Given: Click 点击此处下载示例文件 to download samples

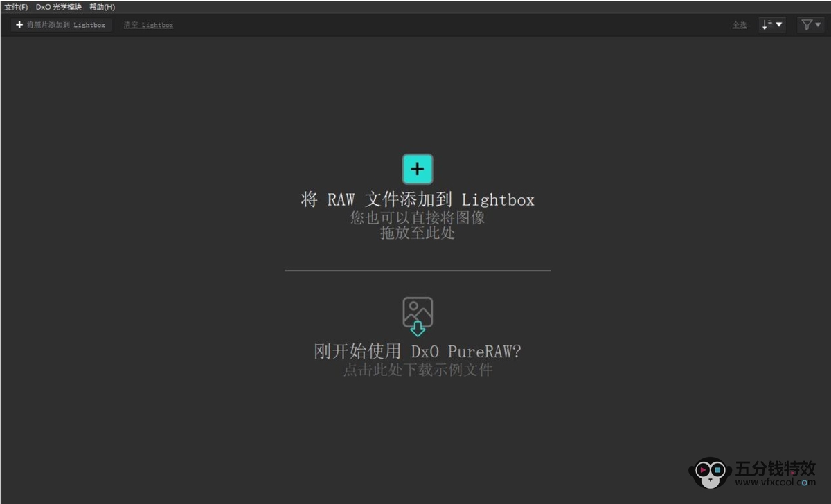Looking at the screenshot, I should coord(418,370).
